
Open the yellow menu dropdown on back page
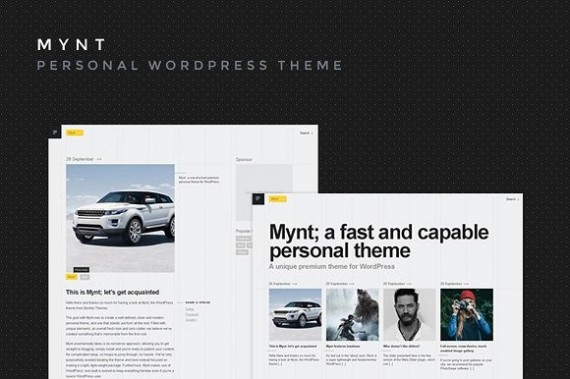[x=75, y=133]
